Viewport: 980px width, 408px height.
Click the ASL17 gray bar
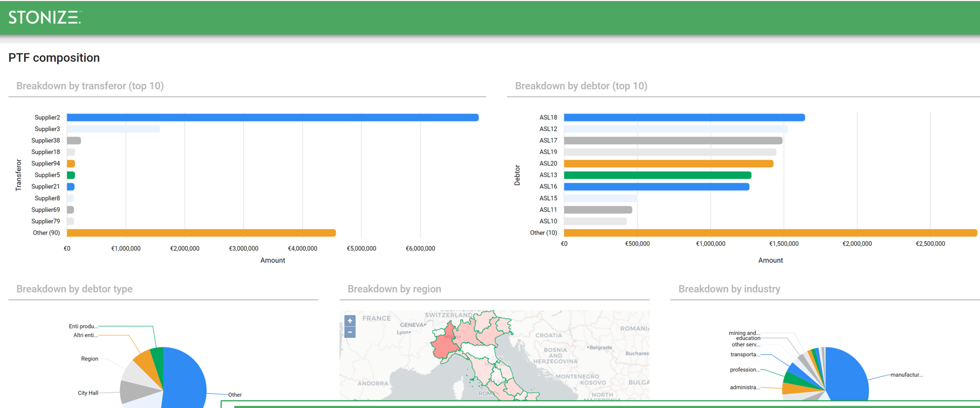(x=673, y=141)
